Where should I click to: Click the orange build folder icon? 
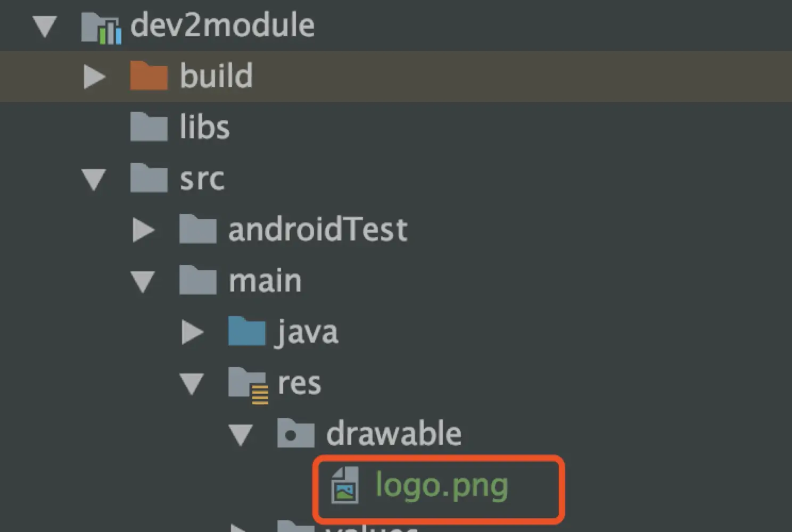pos(148,76)
